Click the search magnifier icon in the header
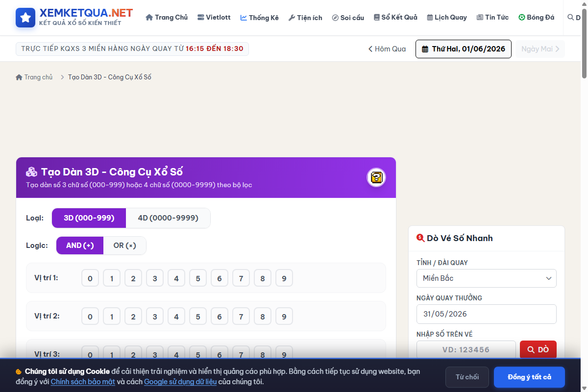 [x=570, y=18]
